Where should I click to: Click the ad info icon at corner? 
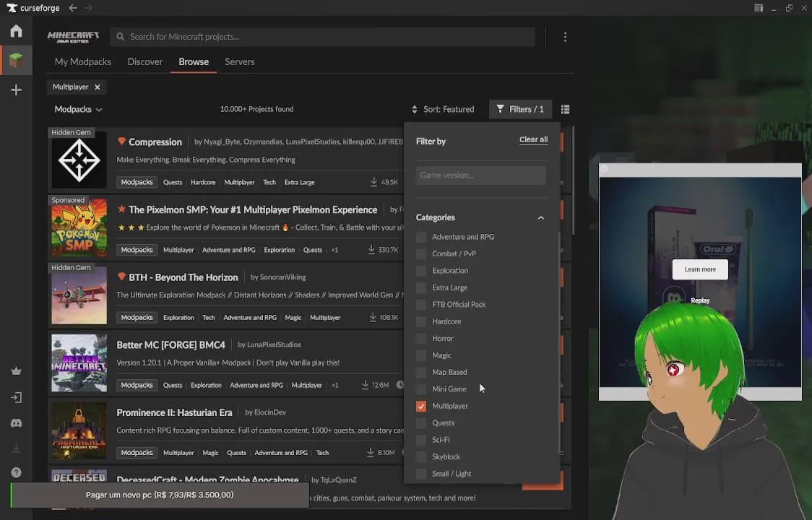(604, 169)
